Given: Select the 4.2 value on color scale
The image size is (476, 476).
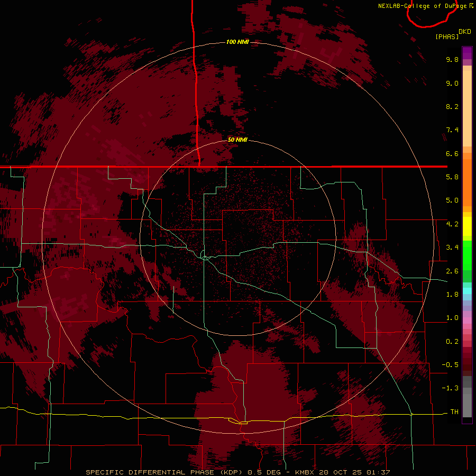Looking at the screenshot, I should coord(452,224).
